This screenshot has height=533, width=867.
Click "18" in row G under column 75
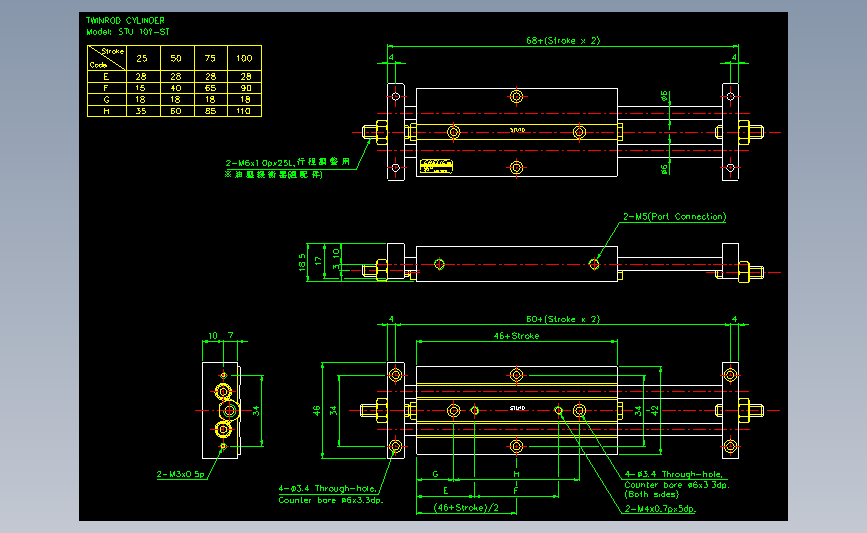(x=210, y=100)
